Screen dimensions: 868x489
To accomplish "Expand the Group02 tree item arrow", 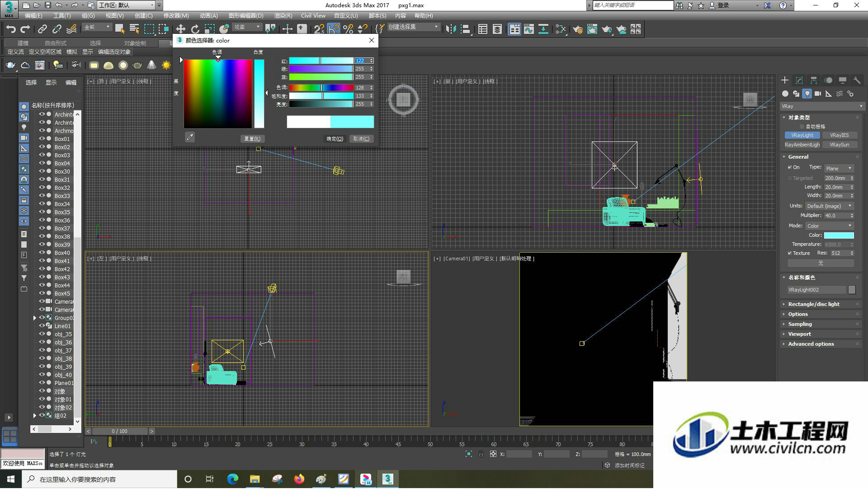I will [x=35, y=318].
